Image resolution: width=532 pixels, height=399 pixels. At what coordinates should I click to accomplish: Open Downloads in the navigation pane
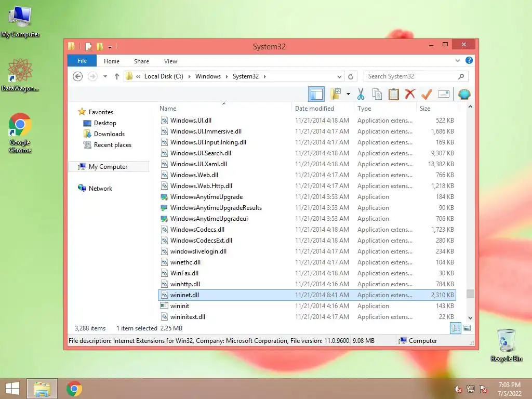[x=109, y=134]
